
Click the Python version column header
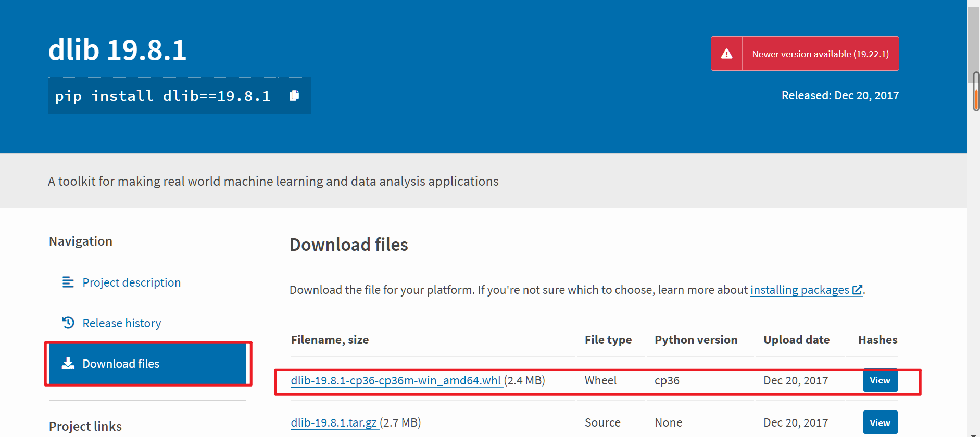coord(696,340)
